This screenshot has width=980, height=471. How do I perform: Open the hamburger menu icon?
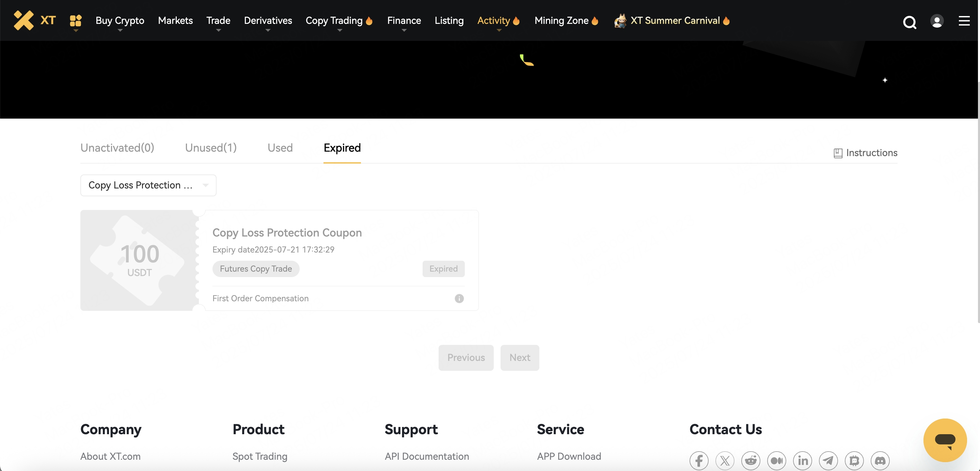(x=964, y=21)
